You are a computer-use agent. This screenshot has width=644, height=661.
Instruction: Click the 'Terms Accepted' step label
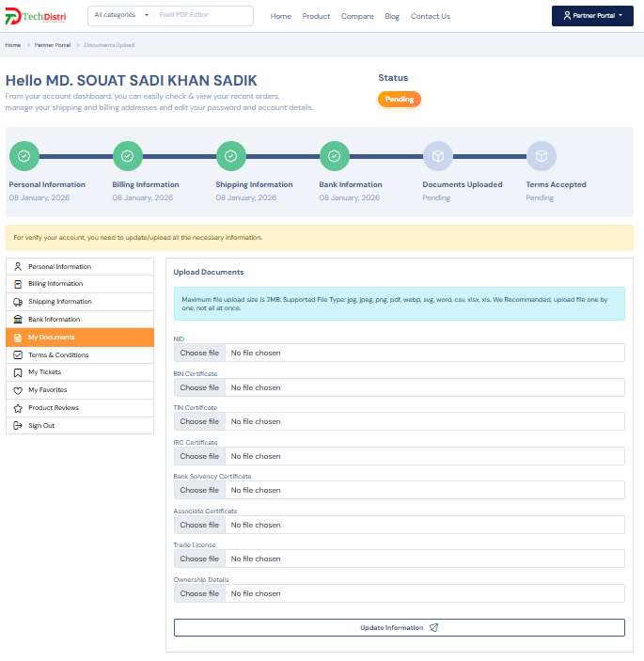pyautogui.click(x=556, y=184)
